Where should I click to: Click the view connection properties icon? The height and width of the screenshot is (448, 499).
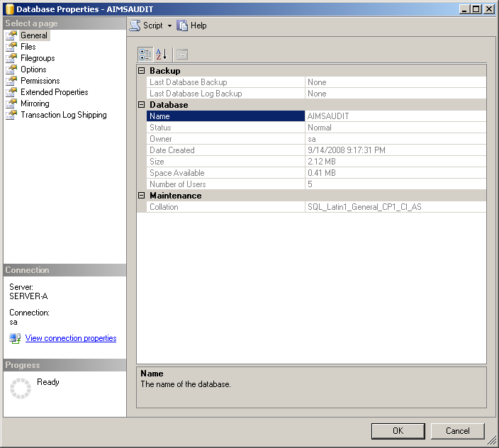tap(15, 339)
